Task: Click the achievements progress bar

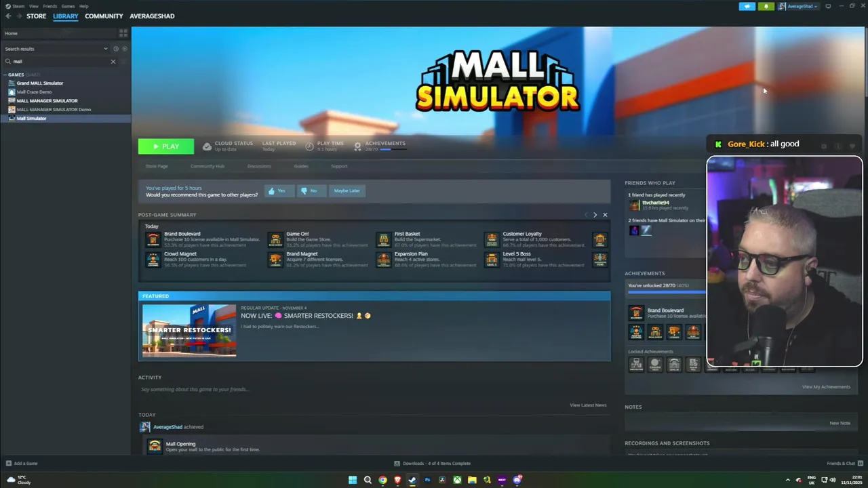Action: (667, 292)
